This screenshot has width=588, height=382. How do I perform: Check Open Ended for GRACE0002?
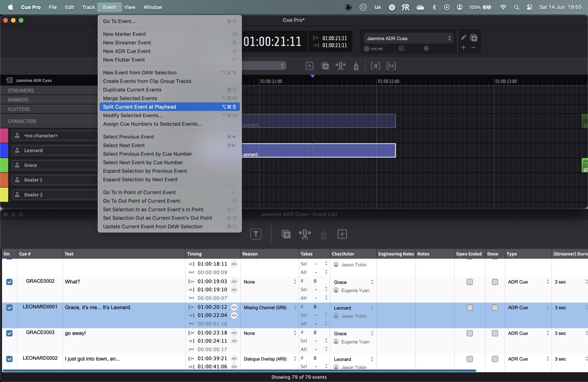tap(470, 282)
